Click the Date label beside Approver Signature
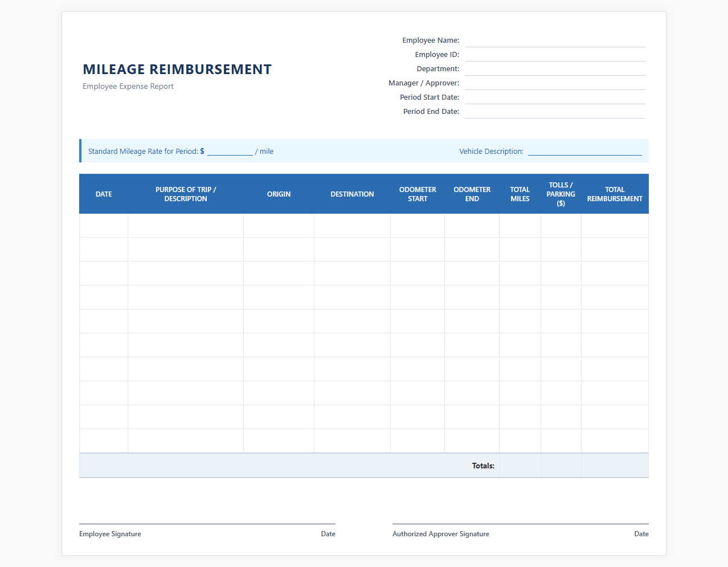 click(x=641, y=535)
